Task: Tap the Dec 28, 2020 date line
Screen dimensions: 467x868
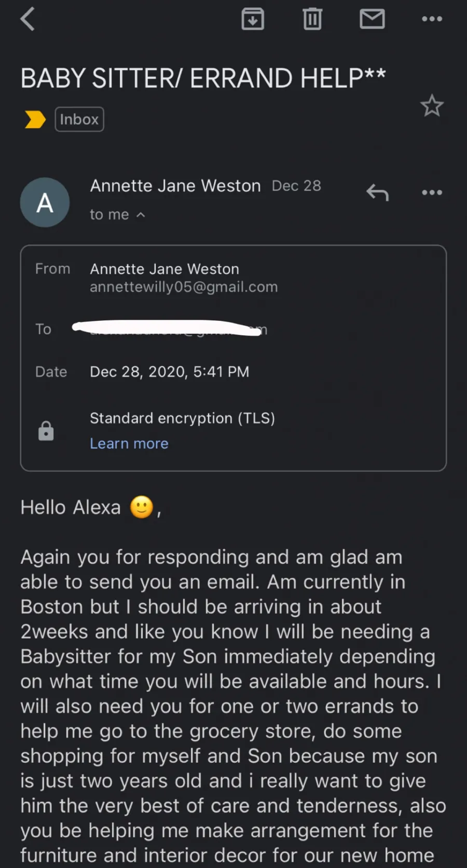Action: (x=169, y=372)
